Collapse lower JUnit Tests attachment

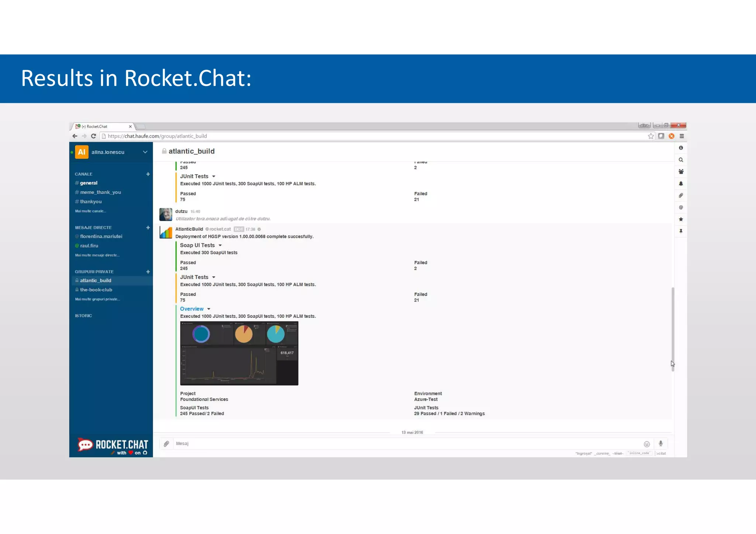click(214, 277)
